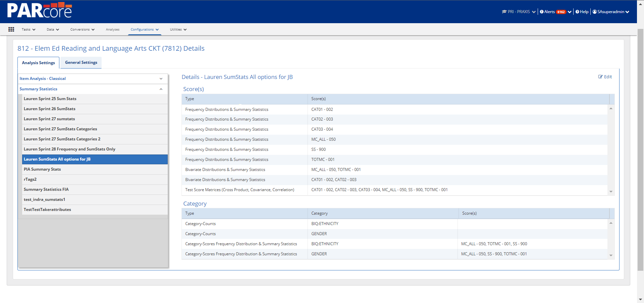Select Lauren Sprint 27 SumStats Categories
This screenshot has width=644, height=303.
click(95, 129)
